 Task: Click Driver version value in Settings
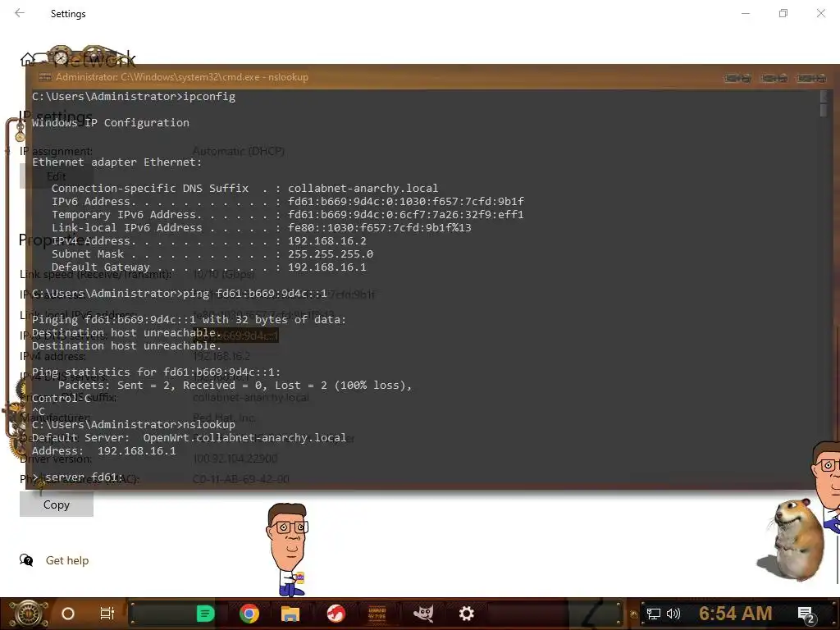click(235, 459)
